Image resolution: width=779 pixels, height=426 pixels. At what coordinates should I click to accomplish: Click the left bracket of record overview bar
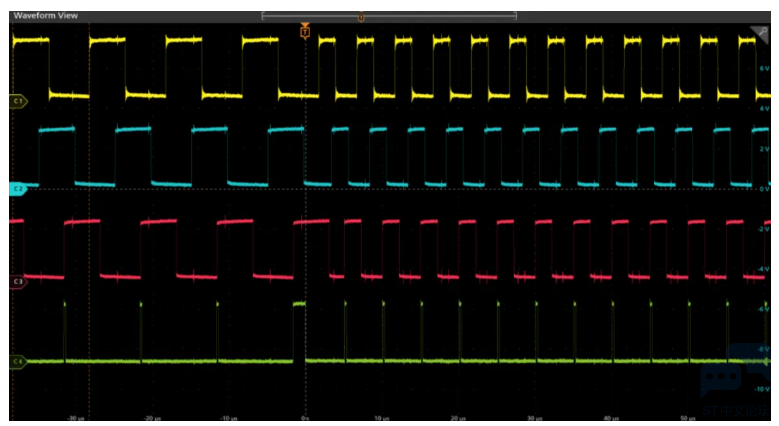click(x=263, y=17)
